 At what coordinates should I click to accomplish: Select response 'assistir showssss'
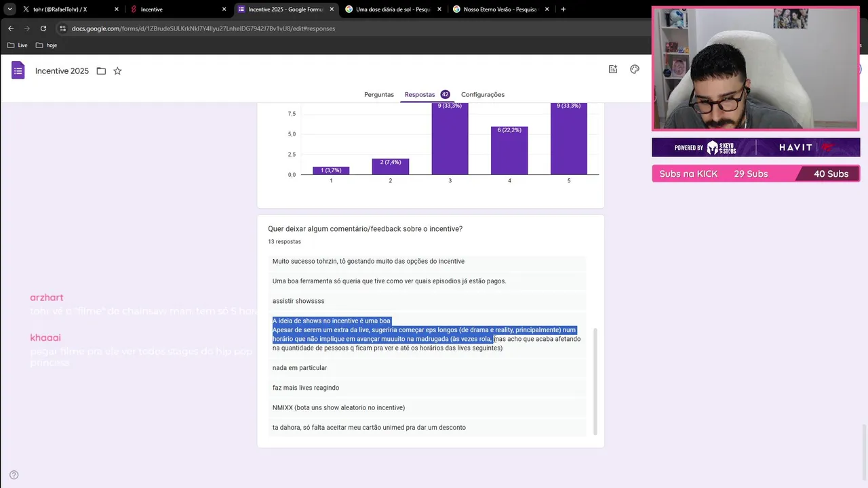click(428, 301)
